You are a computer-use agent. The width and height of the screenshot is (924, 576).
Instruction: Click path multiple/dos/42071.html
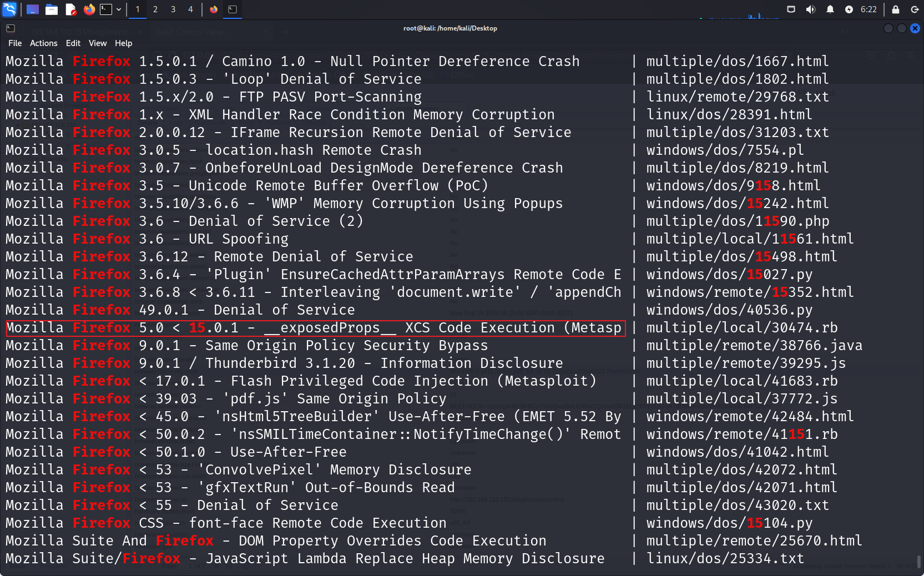tap(742, 487)
